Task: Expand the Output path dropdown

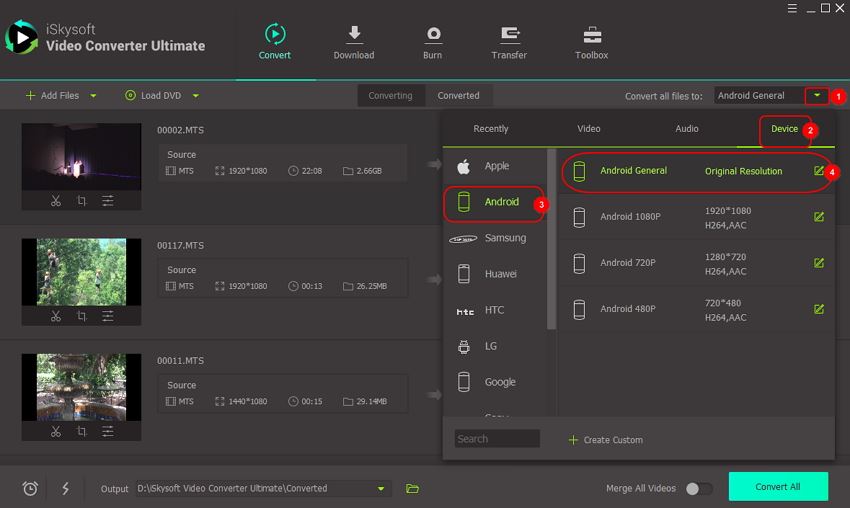Action: click(381, 488)
